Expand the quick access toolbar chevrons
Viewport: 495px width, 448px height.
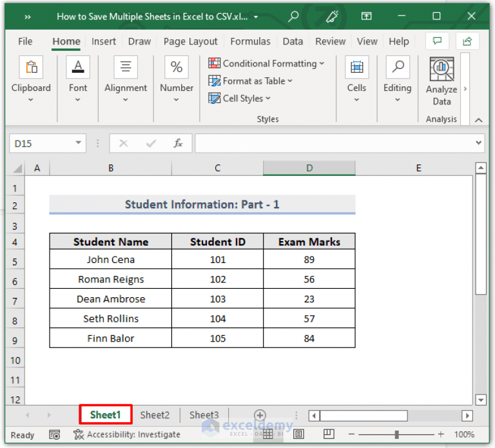(28, 17)
